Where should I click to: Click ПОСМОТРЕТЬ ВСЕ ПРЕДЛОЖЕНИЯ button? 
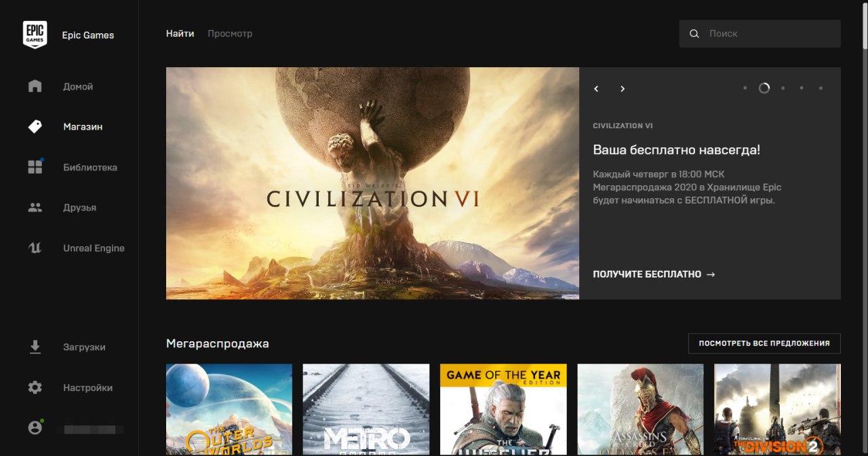point(764,343)
